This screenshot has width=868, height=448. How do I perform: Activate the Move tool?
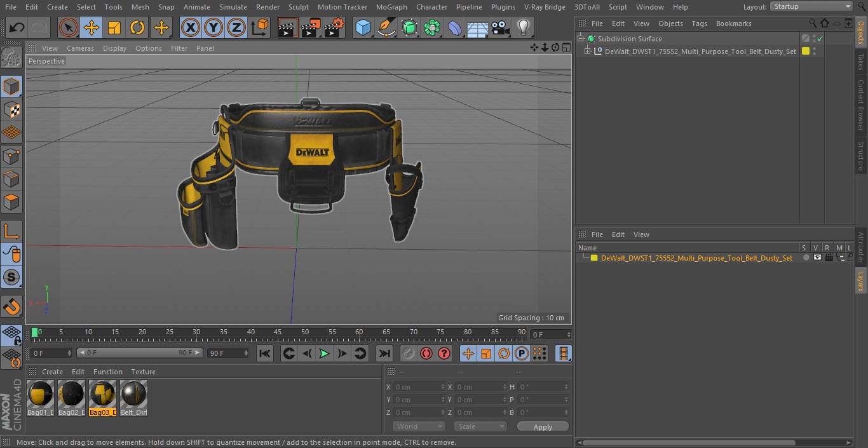coord(92,27)
